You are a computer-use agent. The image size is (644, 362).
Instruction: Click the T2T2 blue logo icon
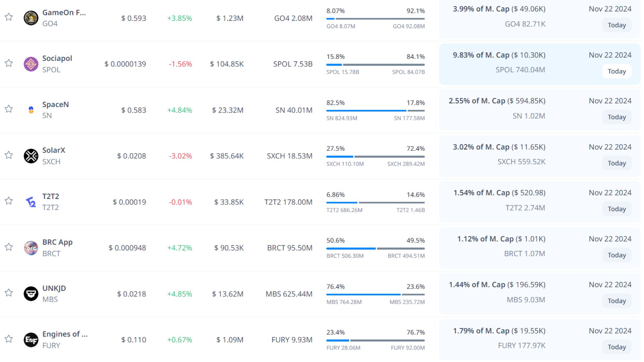pyautogui.click(x=31, y=202)
